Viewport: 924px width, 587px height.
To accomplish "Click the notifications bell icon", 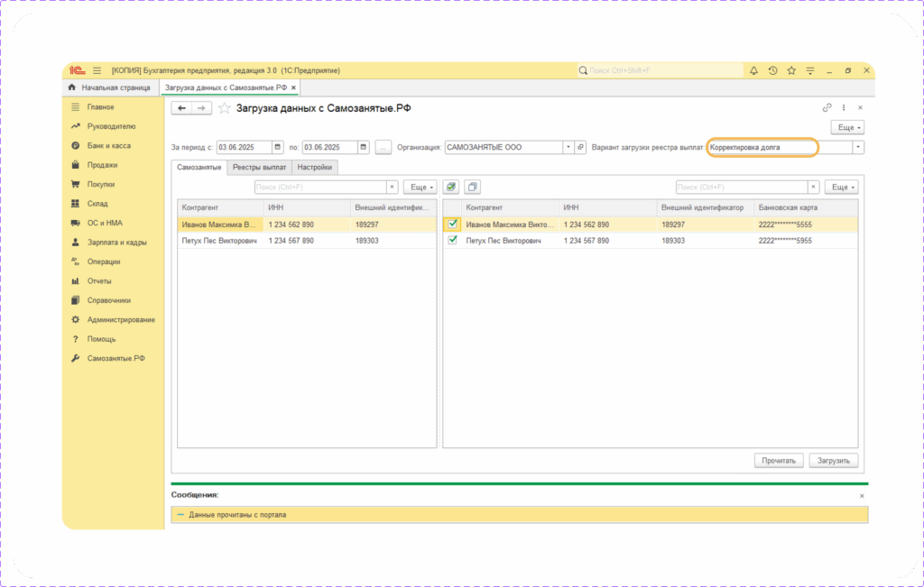I will (x=753, y=70).
